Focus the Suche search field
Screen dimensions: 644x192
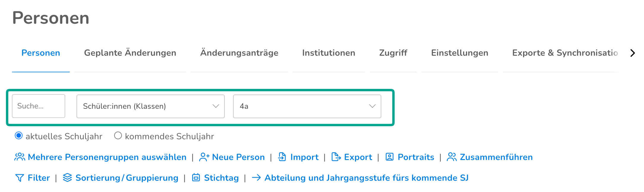coord(39,106)
